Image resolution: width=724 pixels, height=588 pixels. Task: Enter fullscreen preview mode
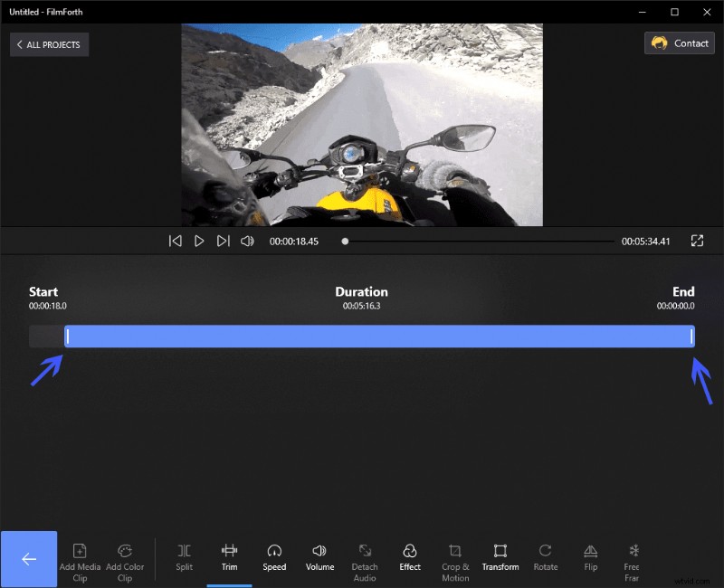[x=697, y=241]
